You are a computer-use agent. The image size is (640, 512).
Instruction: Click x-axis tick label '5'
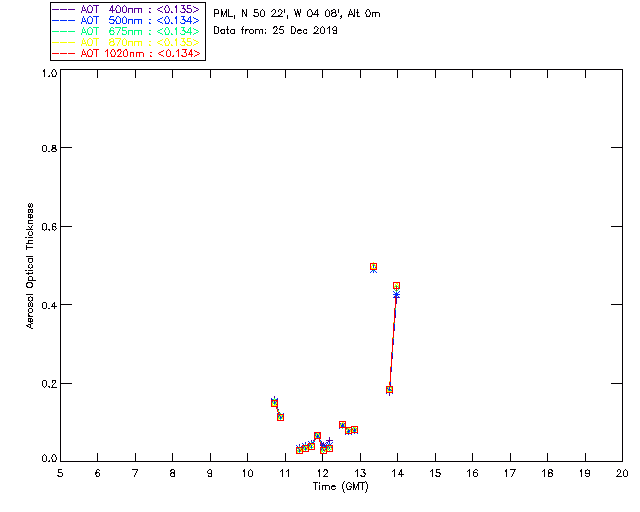[60, 474]
